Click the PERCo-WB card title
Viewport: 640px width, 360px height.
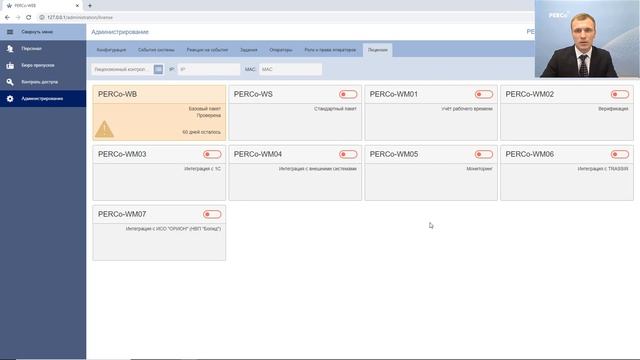coord(118,94)
